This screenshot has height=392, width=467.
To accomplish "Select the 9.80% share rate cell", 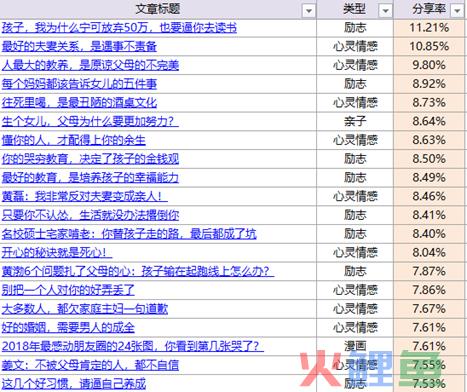I will point(429,65).
